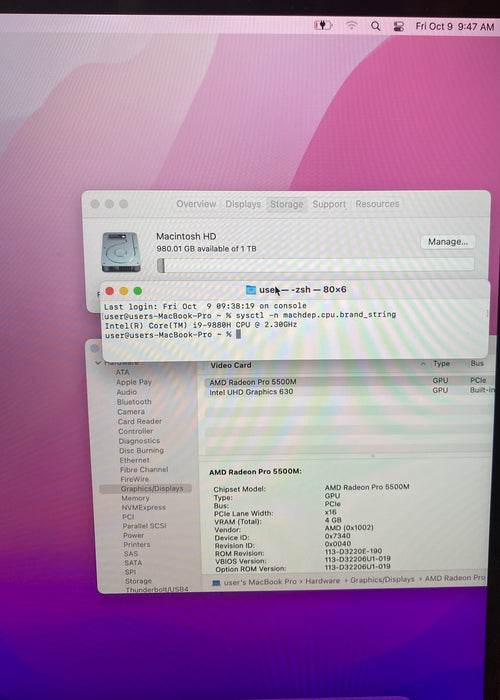
Task: Sort by the Video Card column header
Action: pos(231,365)
